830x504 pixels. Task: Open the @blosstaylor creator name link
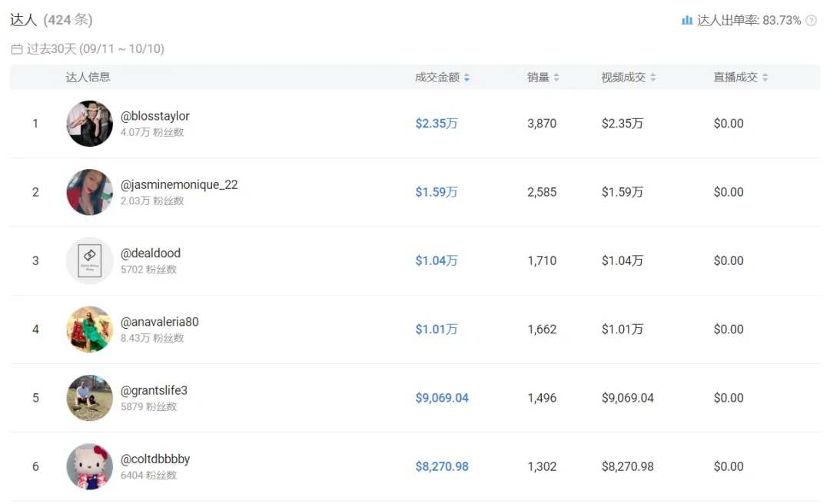click(154, 116)
